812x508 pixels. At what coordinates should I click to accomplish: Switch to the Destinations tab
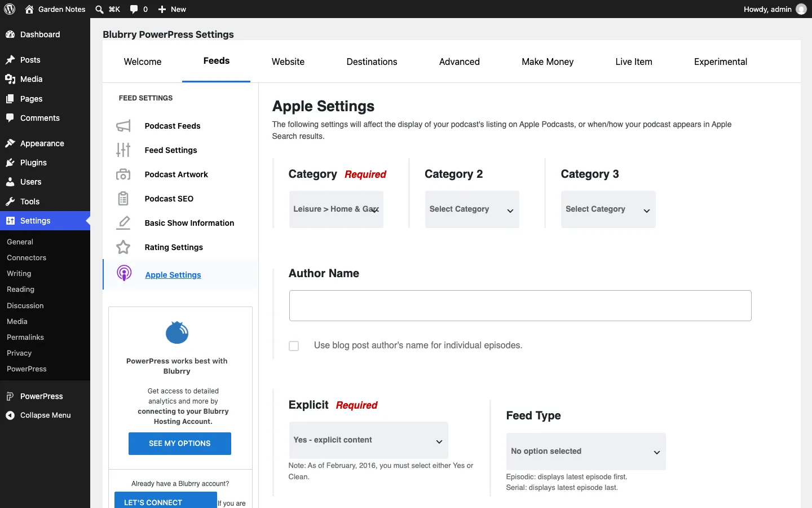372,62
